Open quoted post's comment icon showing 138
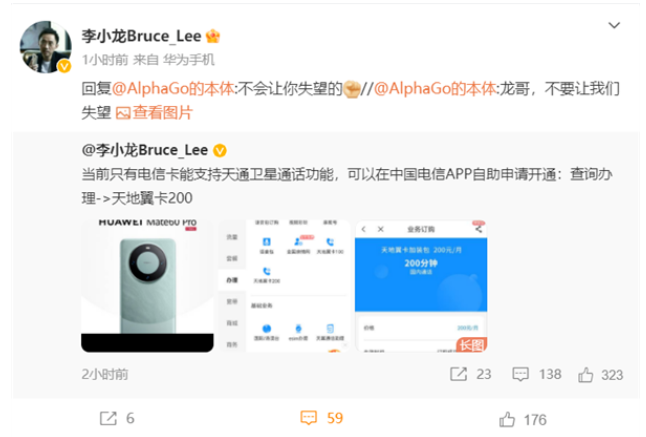Screen dimensions: 646x437 [x=520, y=374]
